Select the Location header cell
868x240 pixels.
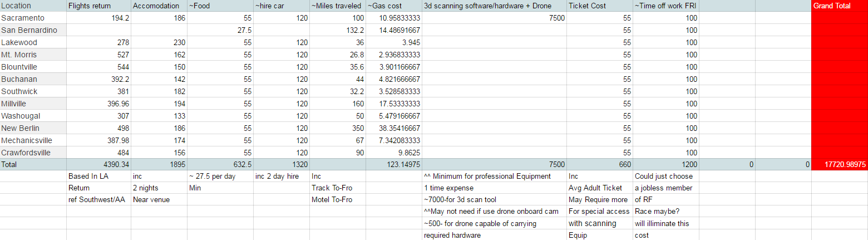tap(33, 6)
